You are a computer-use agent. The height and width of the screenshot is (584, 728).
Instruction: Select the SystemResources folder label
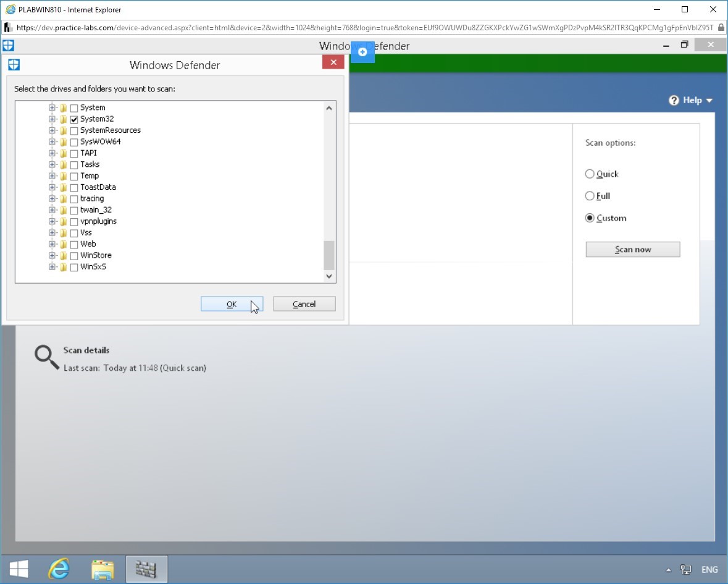click(111, 130)
